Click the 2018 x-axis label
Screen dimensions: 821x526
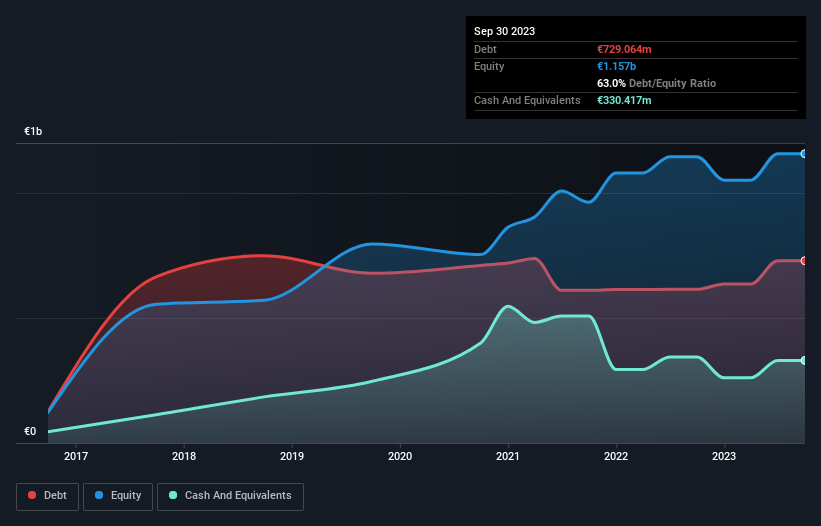point(184,456)
